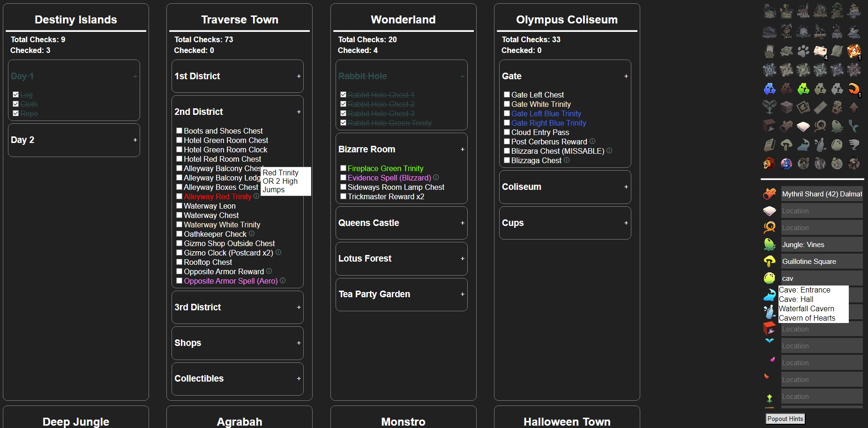The height and width of the screenshot is (428, 868).
Task: Check the Trickmaster Reward x2 checkbox
Action: [x=343, y=196]
